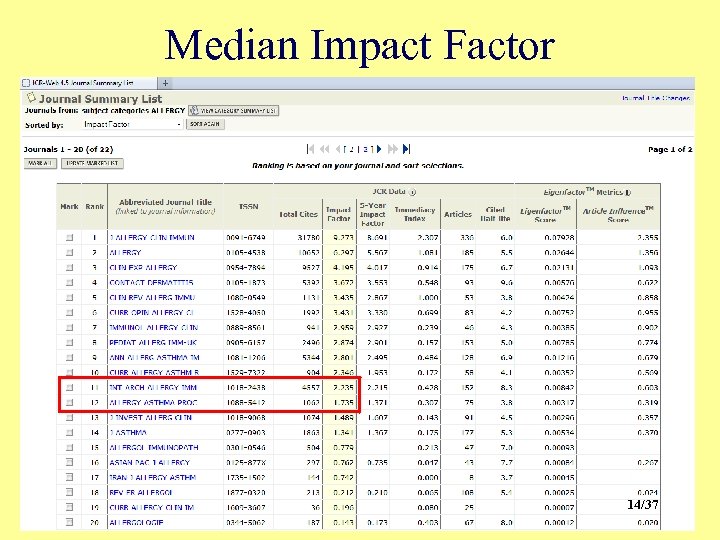Open J INVEST ALLERG CLIN journal link

(151, 417)
